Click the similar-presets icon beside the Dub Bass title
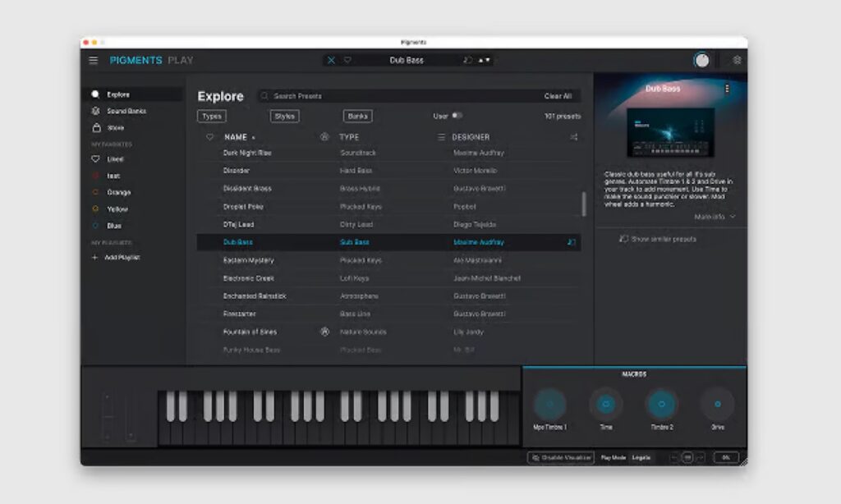 click(467, 60)
